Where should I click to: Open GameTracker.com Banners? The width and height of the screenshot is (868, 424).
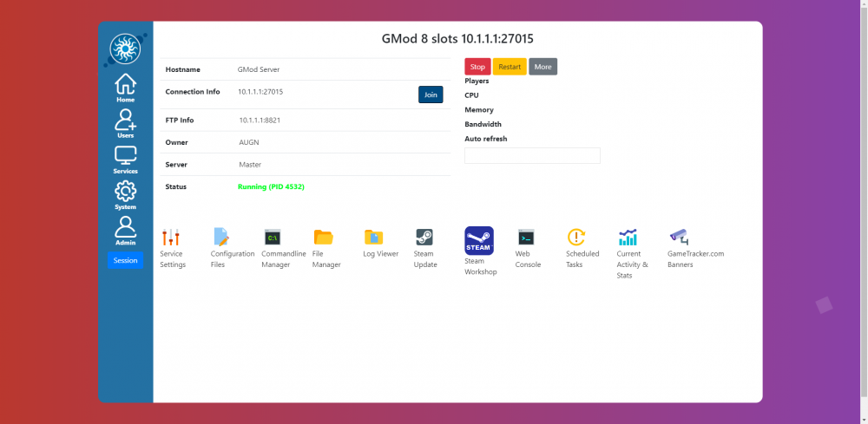[x=679, y=236]
